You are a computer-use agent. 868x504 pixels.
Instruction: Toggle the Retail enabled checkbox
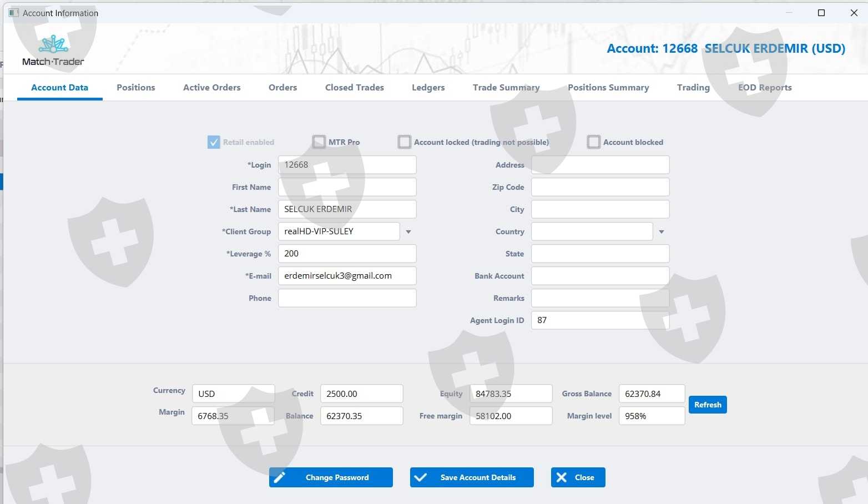[x=214, y=142]
